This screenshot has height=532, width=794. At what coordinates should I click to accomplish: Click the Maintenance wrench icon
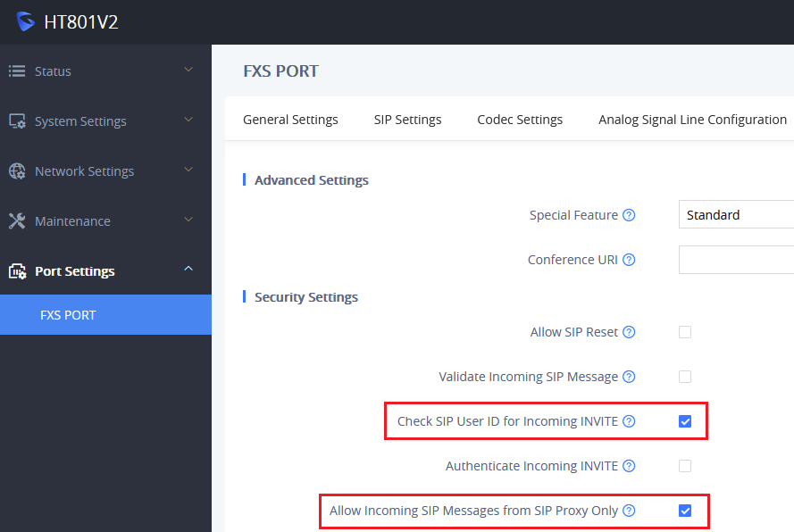pyautogui.click(x=17, y=221)
